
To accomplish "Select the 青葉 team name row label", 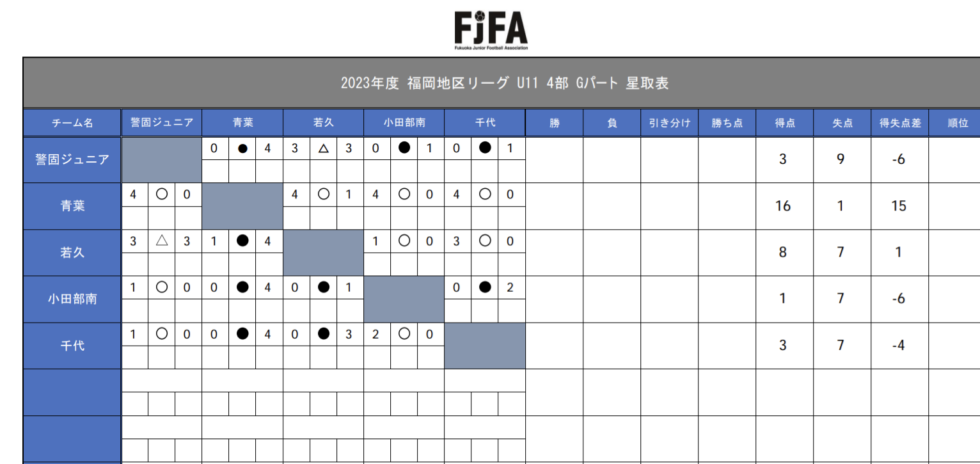I will [72, 206].
